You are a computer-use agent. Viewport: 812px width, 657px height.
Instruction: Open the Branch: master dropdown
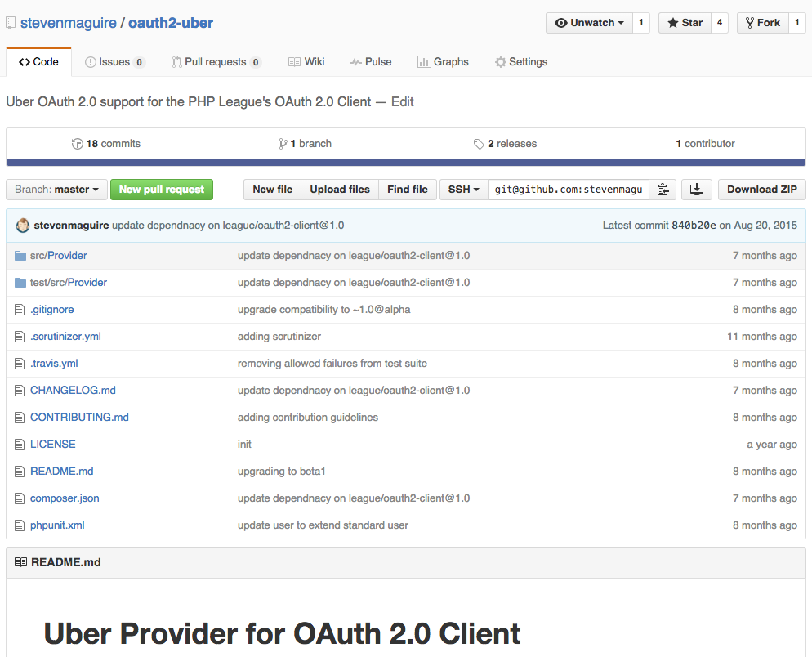[x=56, y=190]
